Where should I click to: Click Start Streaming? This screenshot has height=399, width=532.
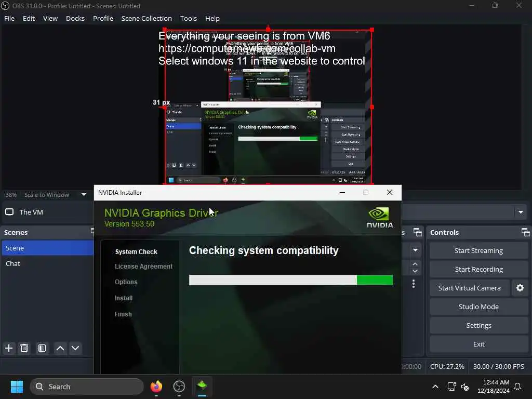click(478, 251)
